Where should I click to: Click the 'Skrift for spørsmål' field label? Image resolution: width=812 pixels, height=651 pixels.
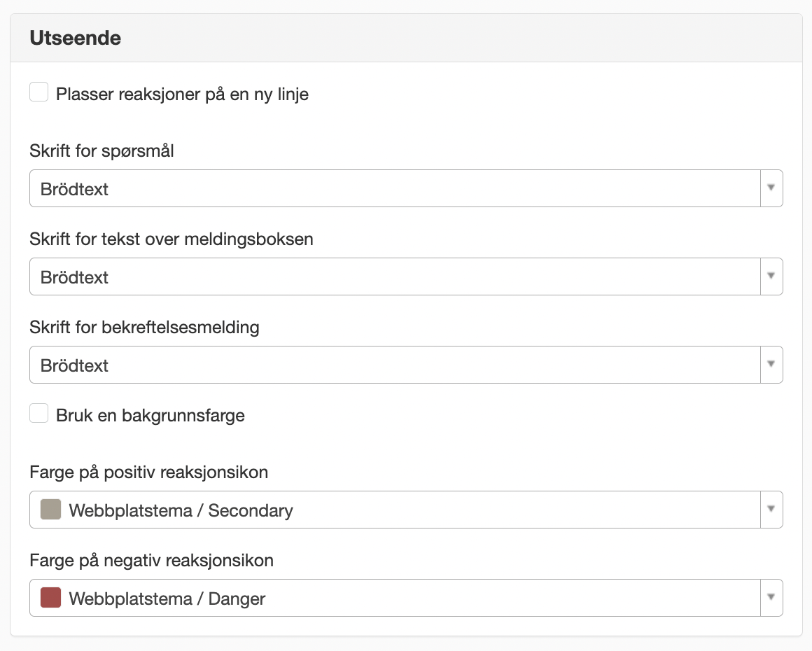[101, 151]
